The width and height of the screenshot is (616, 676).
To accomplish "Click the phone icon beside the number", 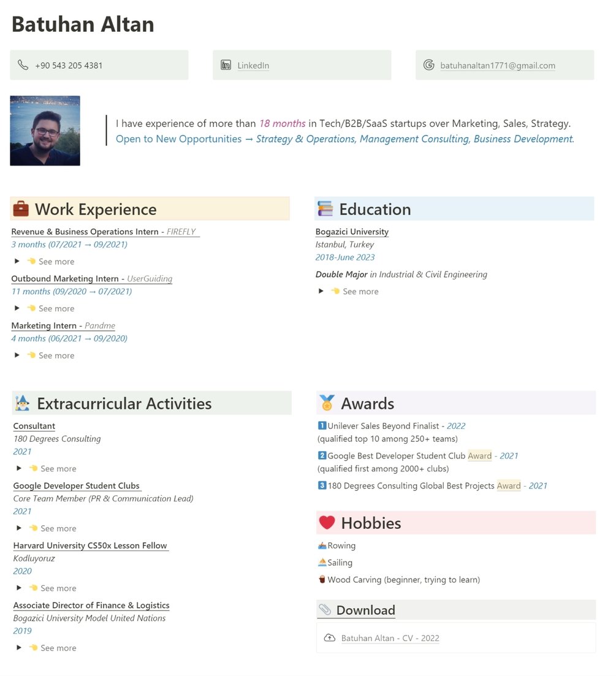I will coord(23,65).
